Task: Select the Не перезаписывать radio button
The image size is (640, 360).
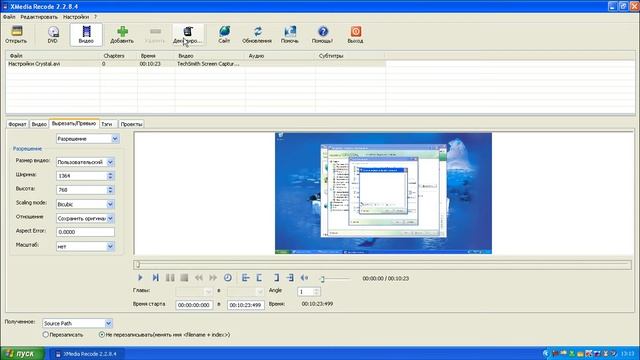Action: pyautogui.click(x=102, y=335)
